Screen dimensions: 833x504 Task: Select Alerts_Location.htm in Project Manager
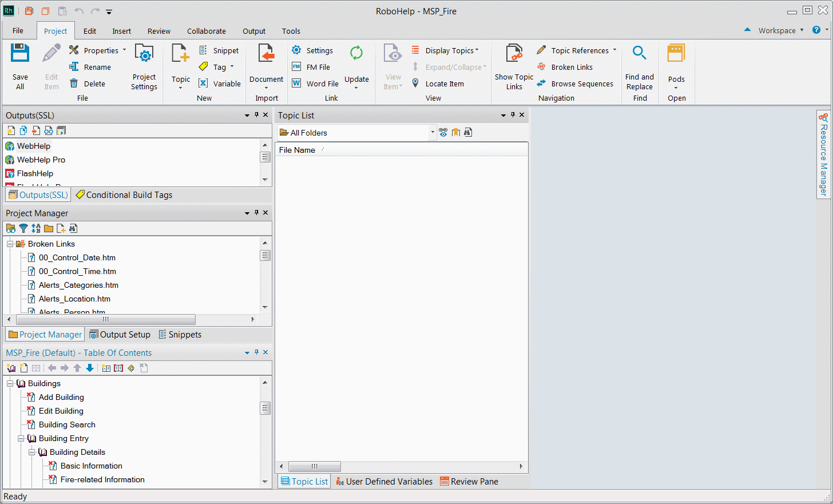tap(74, 299)
